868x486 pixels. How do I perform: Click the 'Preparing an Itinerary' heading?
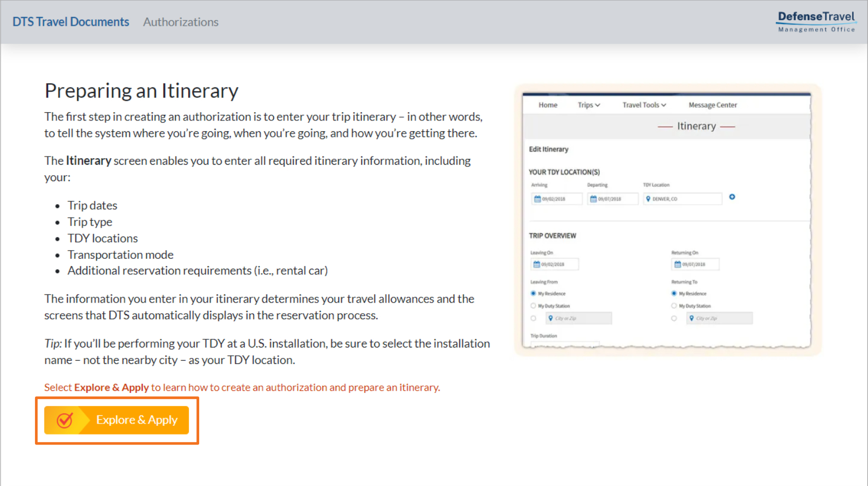[141, 91]
